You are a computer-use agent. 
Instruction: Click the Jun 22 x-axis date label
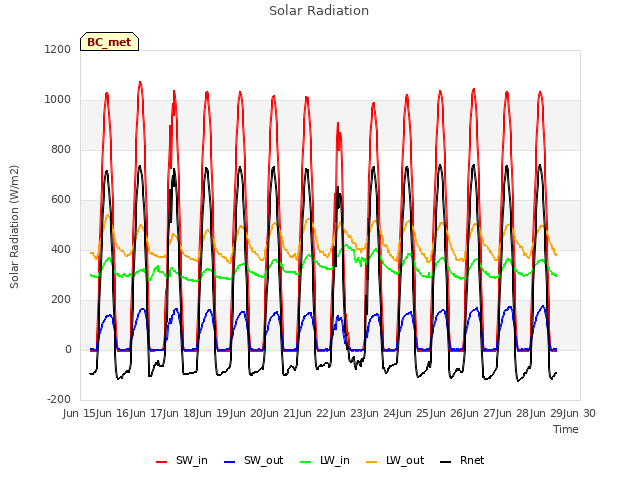pos(314,413)
